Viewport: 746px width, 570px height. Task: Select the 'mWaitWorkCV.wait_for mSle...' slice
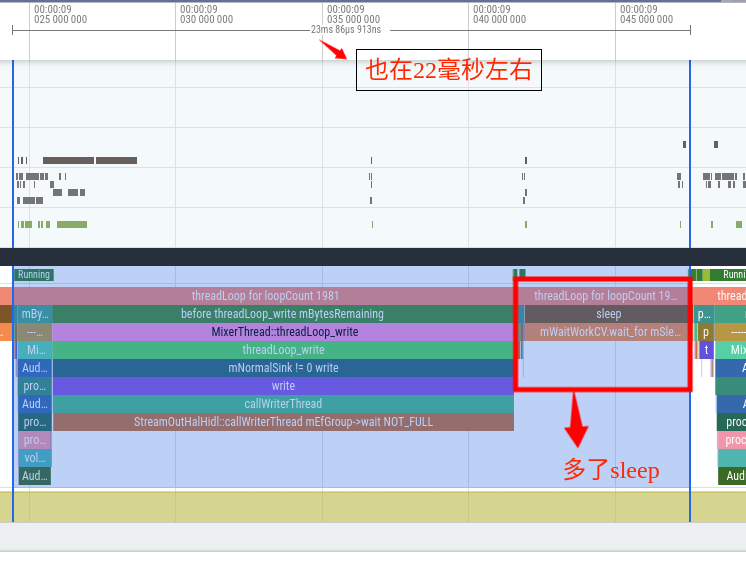tap(607, 332)
